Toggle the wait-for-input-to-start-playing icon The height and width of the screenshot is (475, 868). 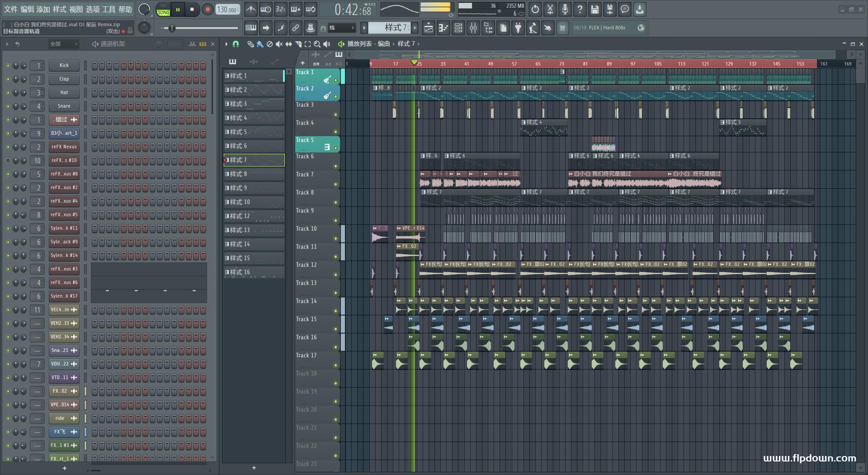[266, 9]
